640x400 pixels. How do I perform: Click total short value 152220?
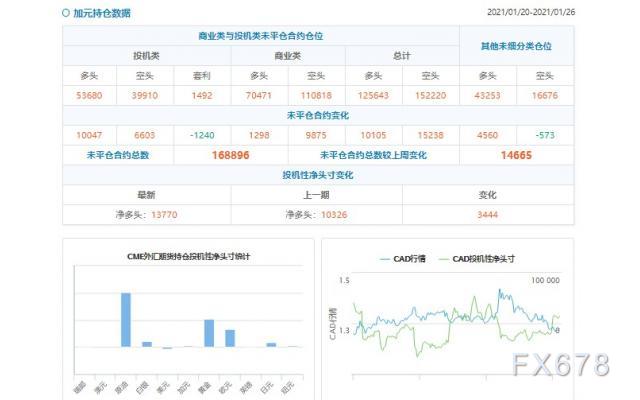click(431, 96)
